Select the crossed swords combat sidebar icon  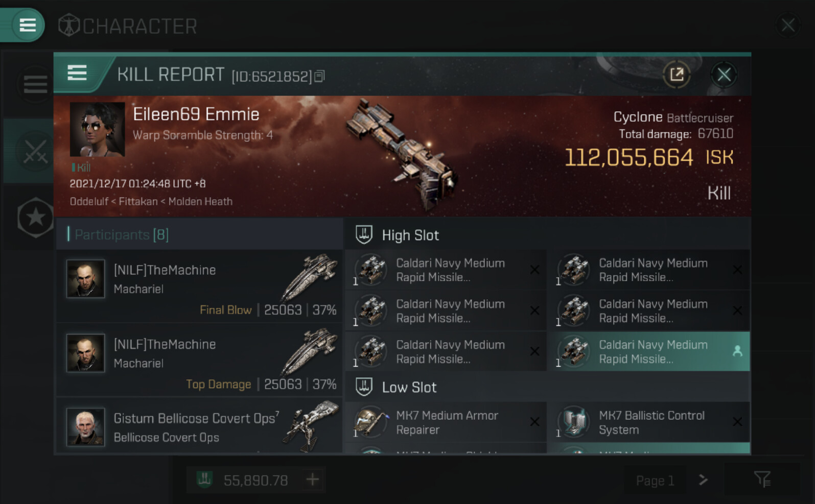pos(35,151)
